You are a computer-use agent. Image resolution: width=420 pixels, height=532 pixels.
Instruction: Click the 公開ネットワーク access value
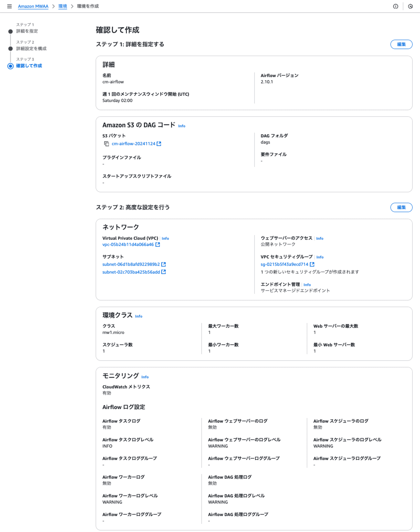click(x=278, y=244)
